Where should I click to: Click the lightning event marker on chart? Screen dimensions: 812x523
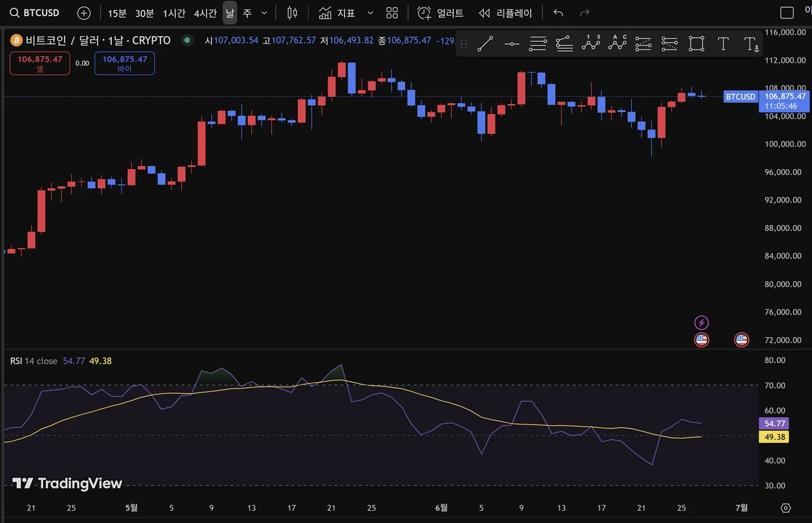tap(701, 323)
